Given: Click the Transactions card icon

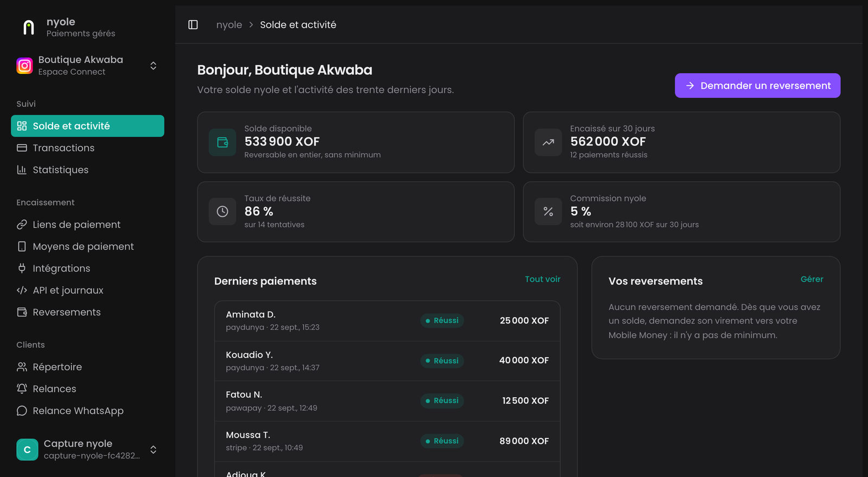Looking at the screenshot, I should pos(22,148).
